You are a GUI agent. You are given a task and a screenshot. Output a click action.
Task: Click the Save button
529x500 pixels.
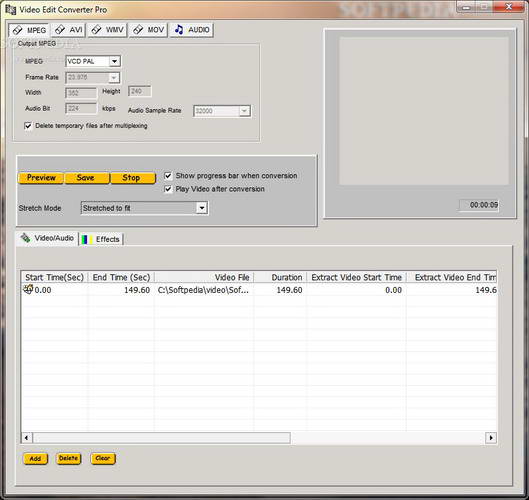(x=87, y=178)
